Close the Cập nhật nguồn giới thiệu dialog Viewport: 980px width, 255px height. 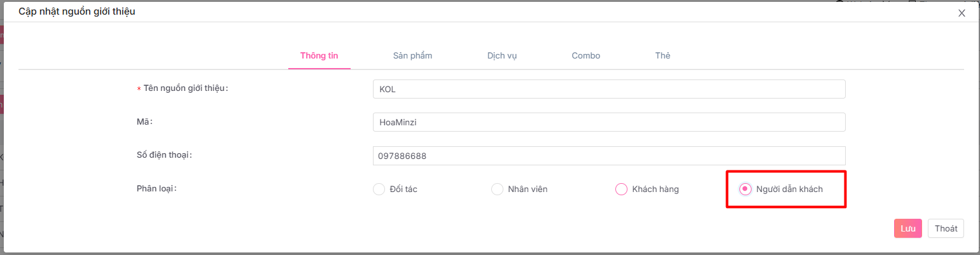click(962, 13)
